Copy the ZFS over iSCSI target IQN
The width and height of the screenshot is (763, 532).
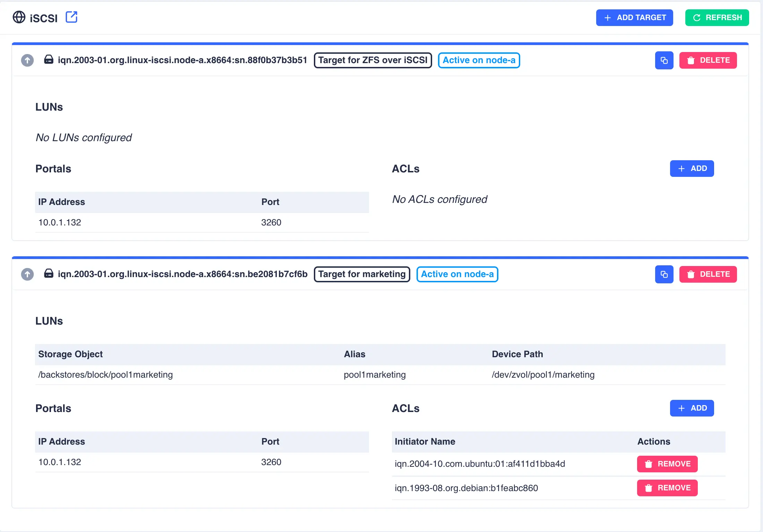664,60
